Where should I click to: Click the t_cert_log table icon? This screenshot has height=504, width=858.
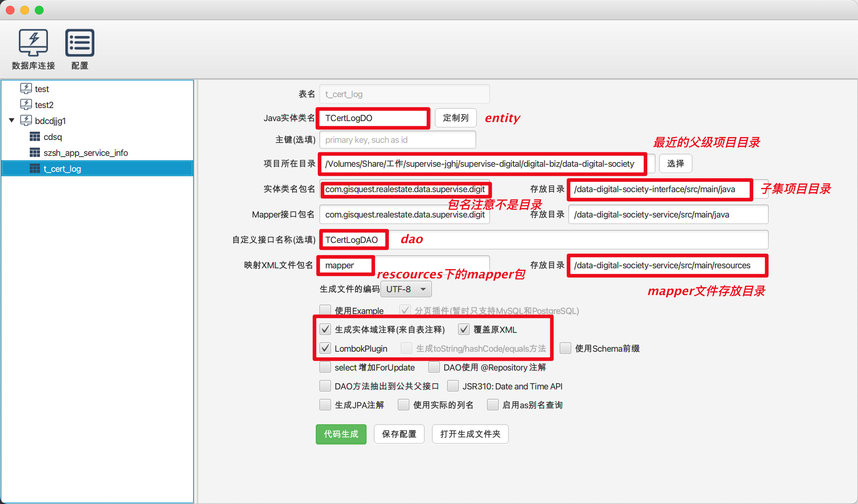click(34, 169)
